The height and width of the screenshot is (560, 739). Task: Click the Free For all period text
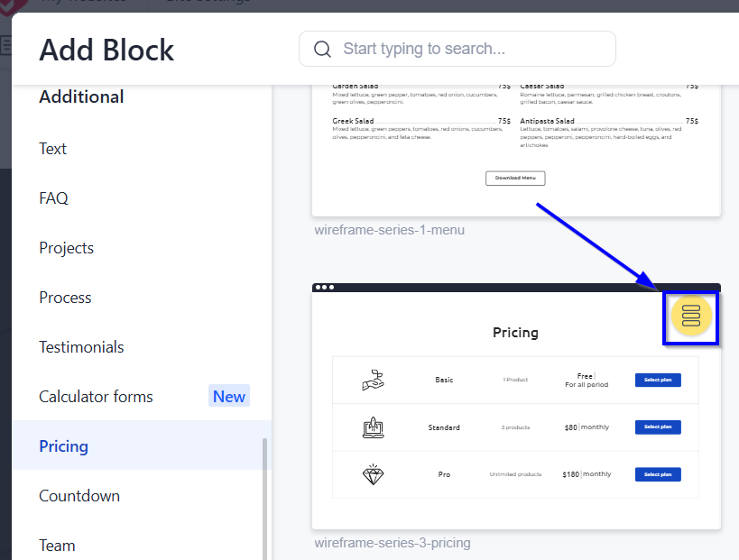coord(587,380)
